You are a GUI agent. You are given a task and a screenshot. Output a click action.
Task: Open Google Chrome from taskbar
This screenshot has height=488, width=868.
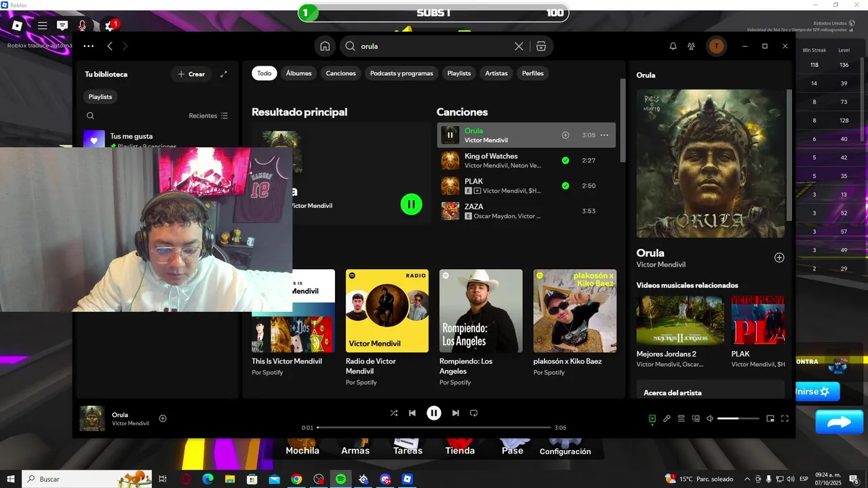pyautogui.click(x=296, y=479)
